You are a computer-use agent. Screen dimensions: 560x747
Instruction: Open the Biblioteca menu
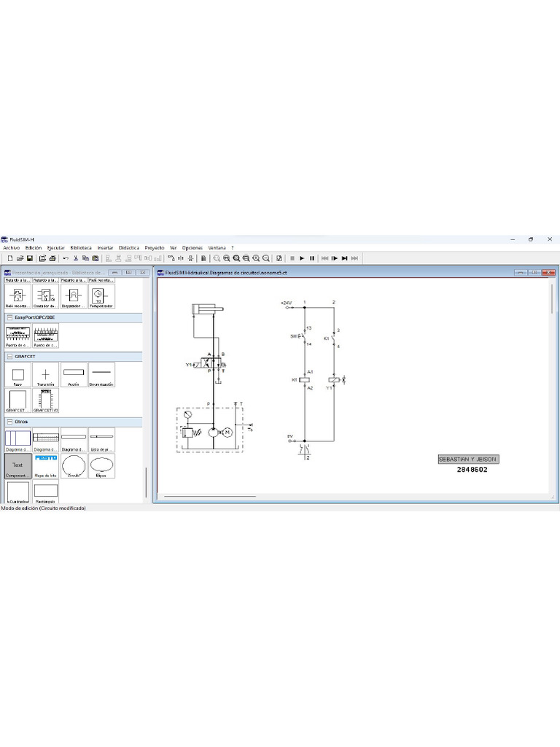(x=81, y=248)
